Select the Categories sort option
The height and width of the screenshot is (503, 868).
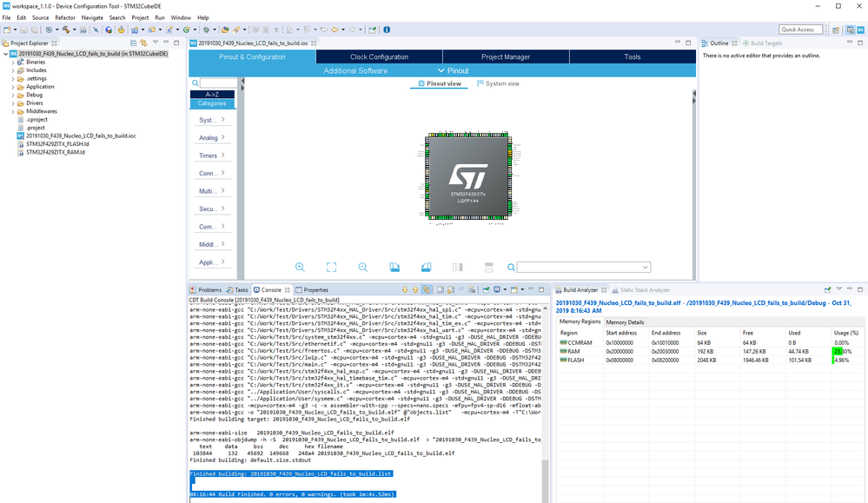212,103
